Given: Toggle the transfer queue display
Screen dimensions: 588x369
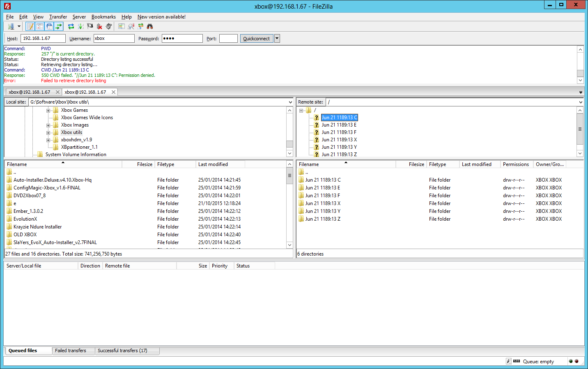Looking at the screenshot, I should coord(59,26).
